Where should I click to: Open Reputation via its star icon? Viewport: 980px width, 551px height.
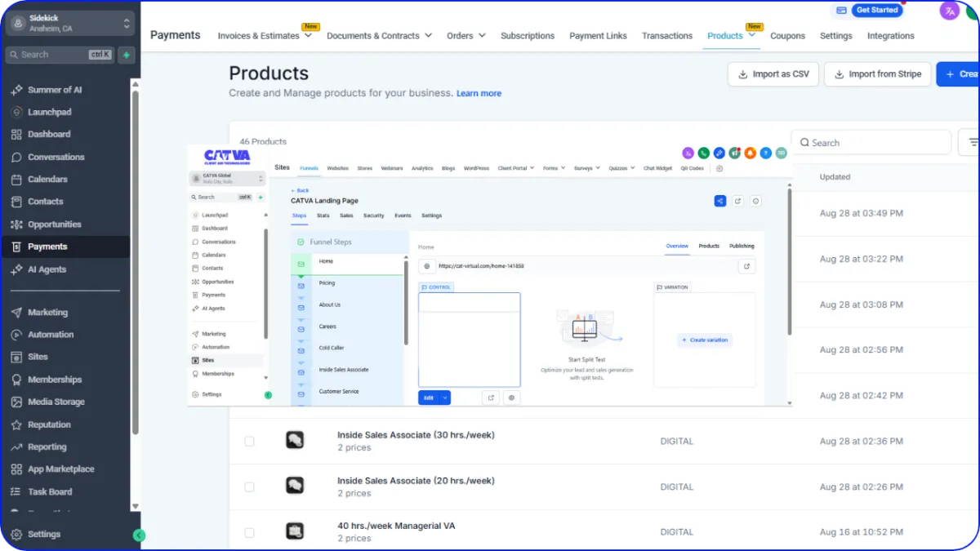click(16, 424)
